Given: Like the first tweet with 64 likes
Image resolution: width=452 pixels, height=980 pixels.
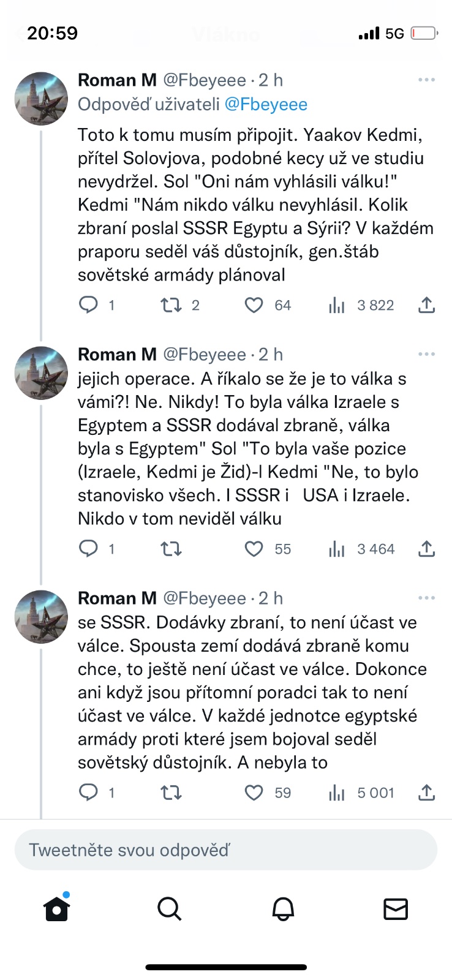Looking at the screenshot, I should [254, 305].
